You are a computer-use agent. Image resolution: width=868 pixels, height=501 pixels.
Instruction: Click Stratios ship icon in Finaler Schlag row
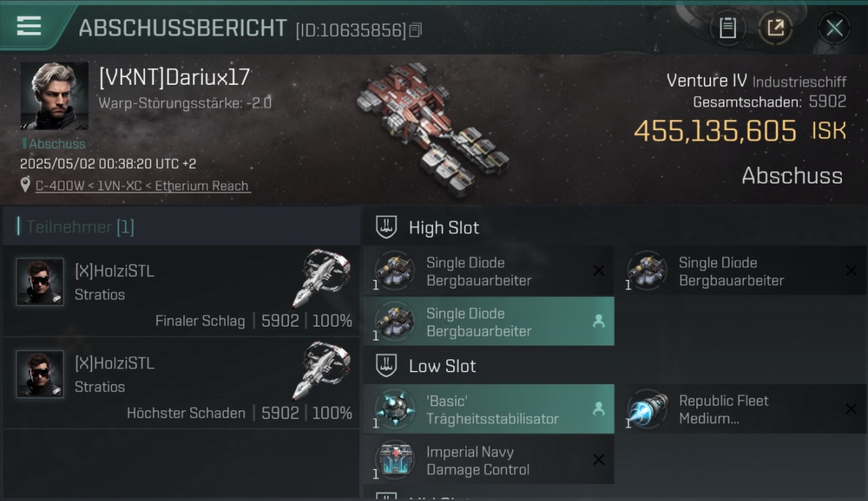[321, 278]
